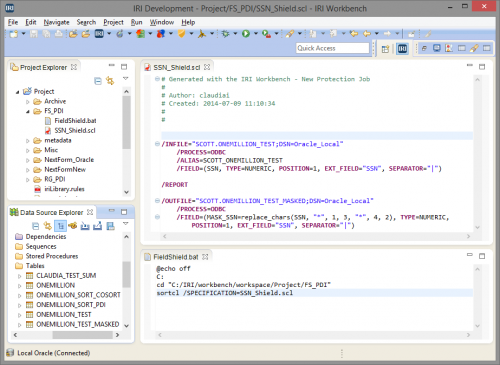
Task: Click the Save disk icon in the toolbar
Action: [x=34, y=34]
